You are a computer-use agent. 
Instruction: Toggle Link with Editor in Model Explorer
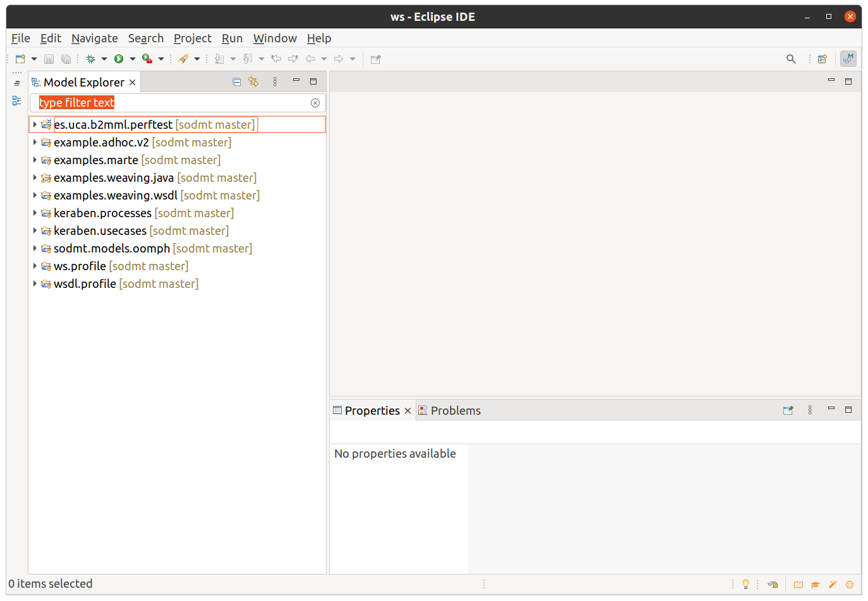[253, 81]
